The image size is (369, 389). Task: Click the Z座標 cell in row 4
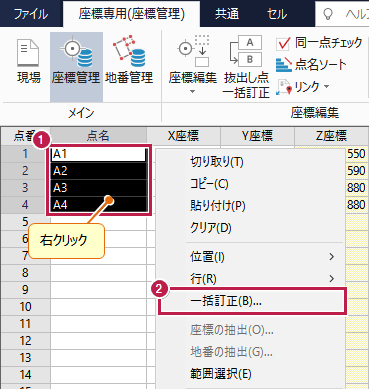click(356, 205)
